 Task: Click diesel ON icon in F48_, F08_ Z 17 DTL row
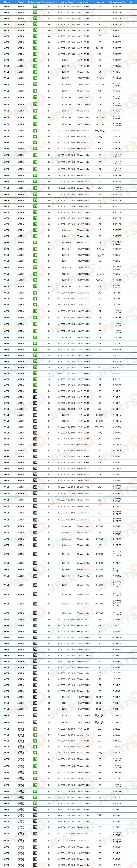pyautogui.click(x=35, y=427)
